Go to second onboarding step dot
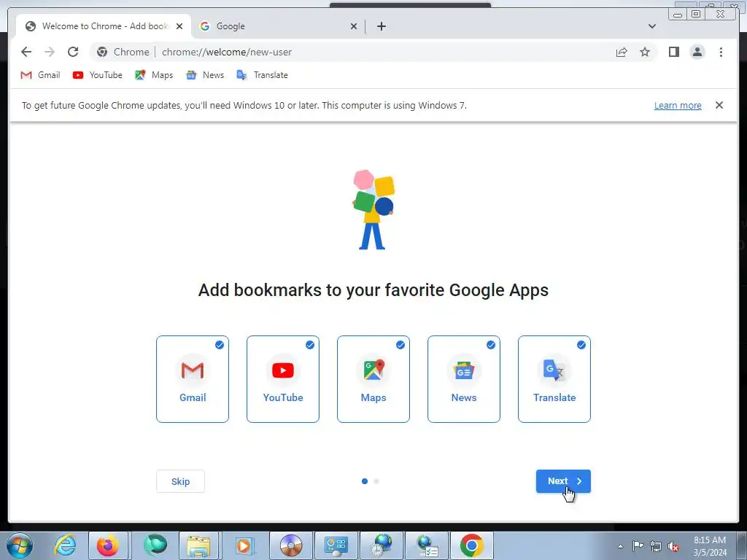Image resolution: width=747 pixels, height=560 pixels. 376,481
